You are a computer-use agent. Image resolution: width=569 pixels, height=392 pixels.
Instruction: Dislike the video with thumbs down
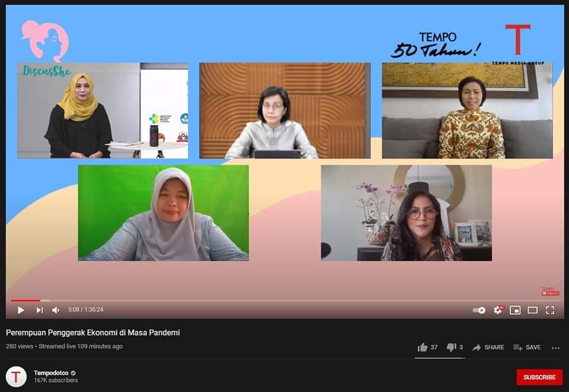tap(455, 348)
